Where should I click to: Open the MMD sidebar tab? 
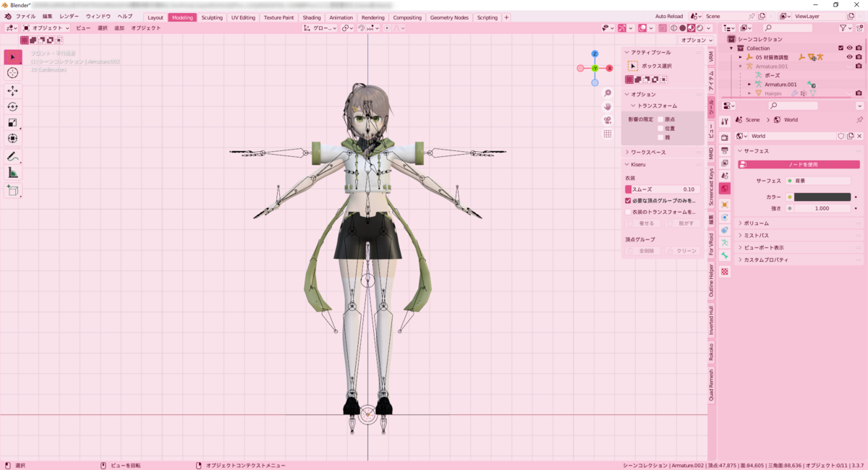(711, 153)
